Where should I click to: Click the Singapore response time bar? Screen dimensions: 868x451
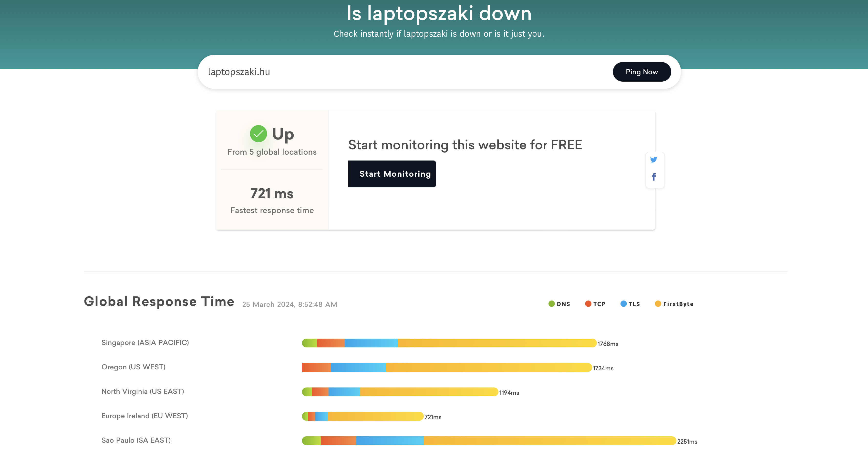tap(449, 343)
